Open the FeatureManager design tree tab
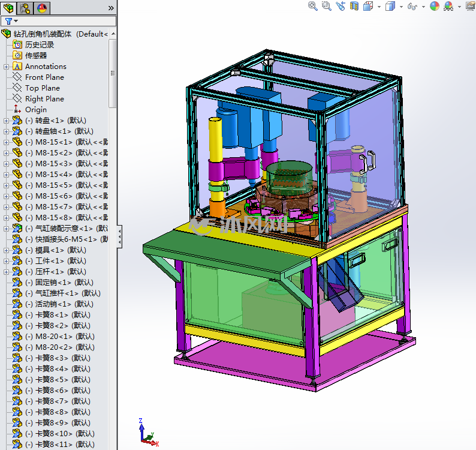 [8, 8]
